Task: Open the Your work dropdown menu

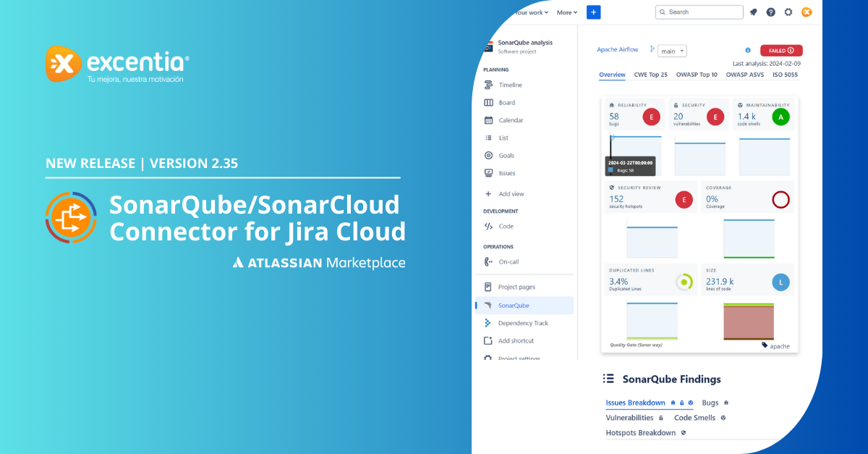Action: coord(531,12)
